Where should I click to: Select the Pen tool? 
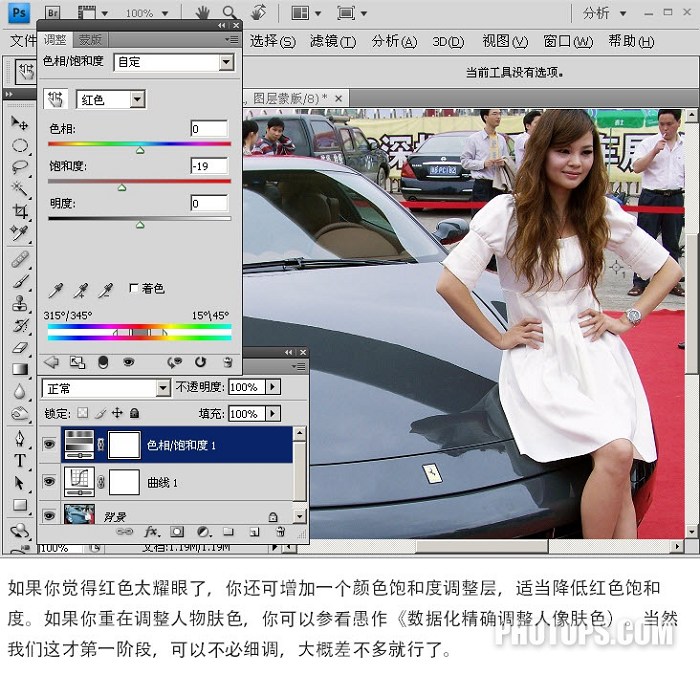pos(20,438)
